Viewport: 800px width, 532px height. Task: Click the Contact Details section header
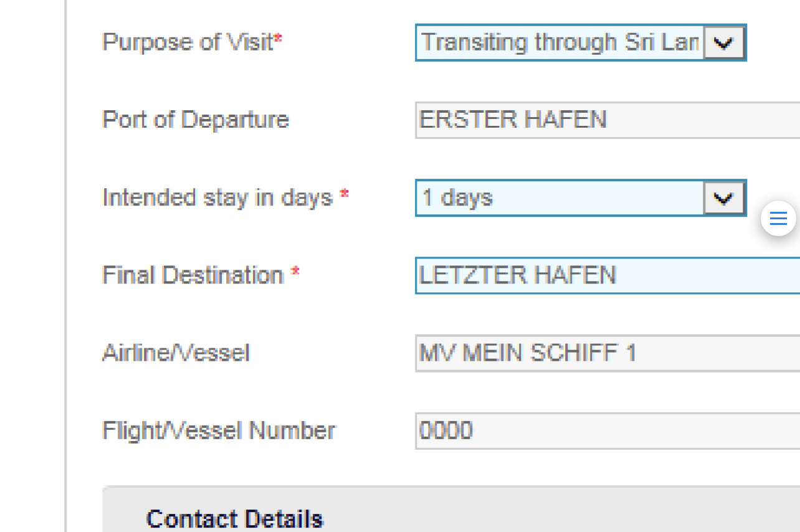tap(235, 518)
